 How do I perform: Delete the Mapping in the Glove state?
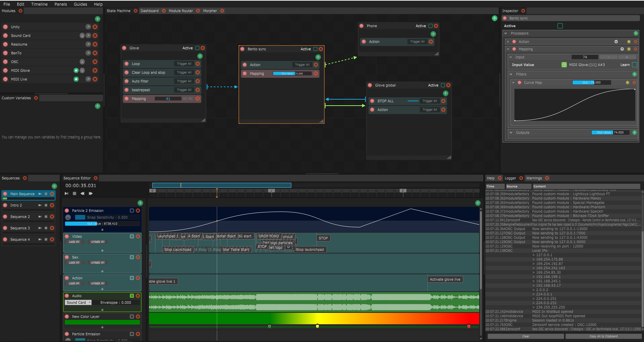point(198,99)
